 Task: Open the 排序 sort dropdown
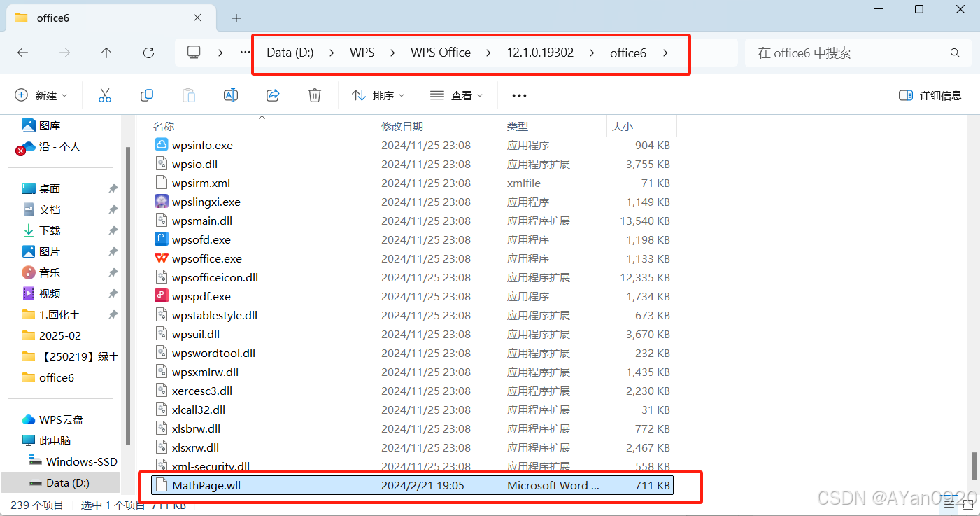click(378, 95)
